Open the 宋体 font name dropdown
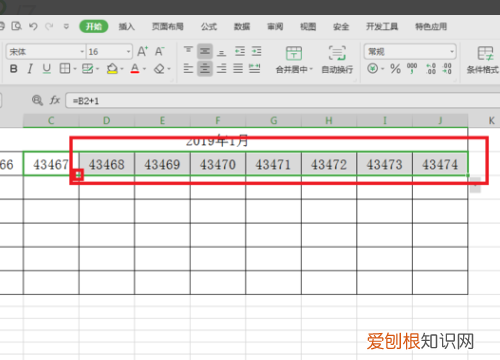500x360 pixels. [x=46, y=52]
